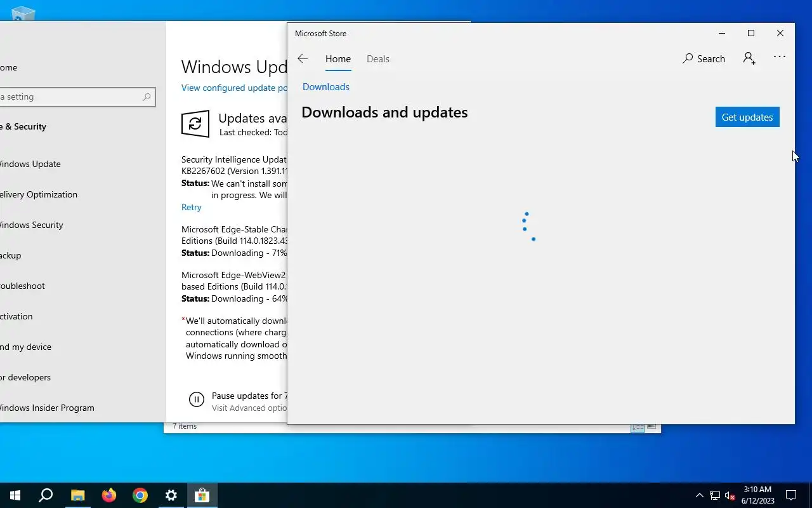Launch Firefox from the taskbar
Screen dimensions: 812x508
click(108, 495)
